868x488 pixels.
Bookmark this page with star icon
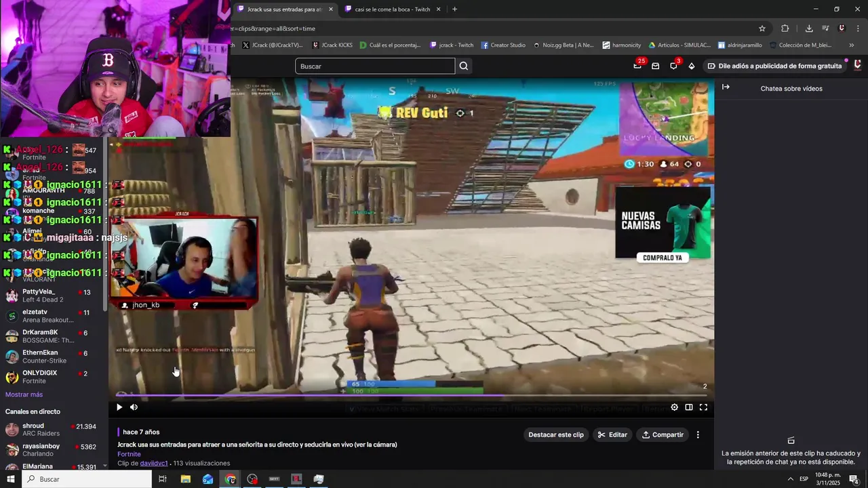click(762, 28)
